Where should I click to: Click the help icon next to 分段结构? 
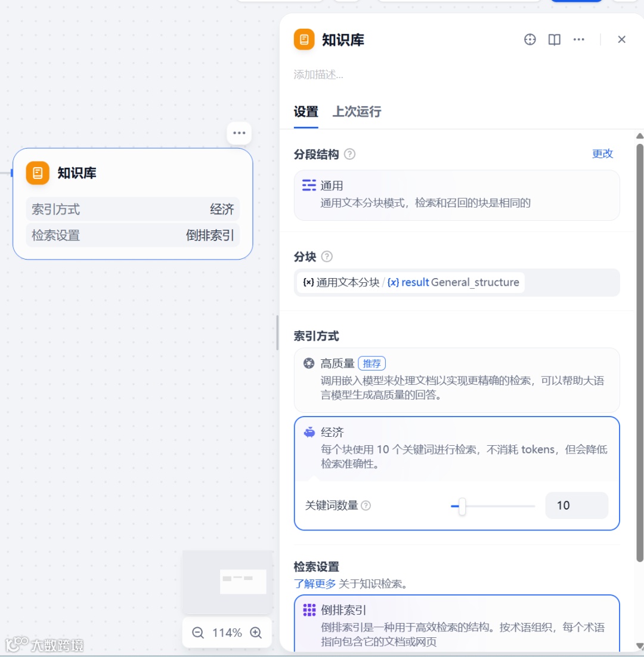tap(349, 154)
